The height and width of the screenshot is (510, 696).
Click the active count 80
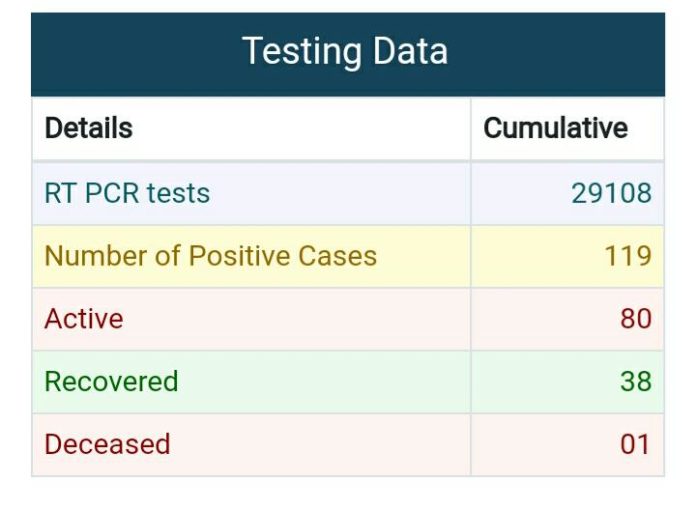pos(636,319)
